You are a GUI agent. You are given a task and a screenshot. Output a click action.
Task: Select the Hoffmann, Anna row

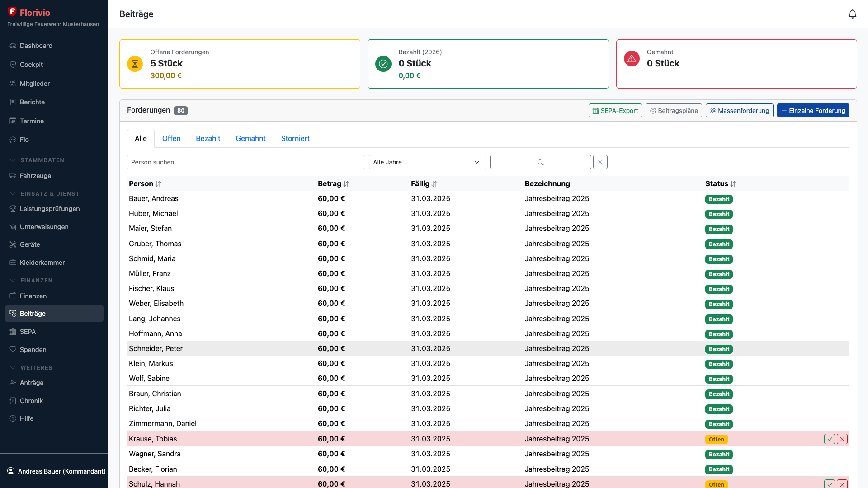click(488, 333)
